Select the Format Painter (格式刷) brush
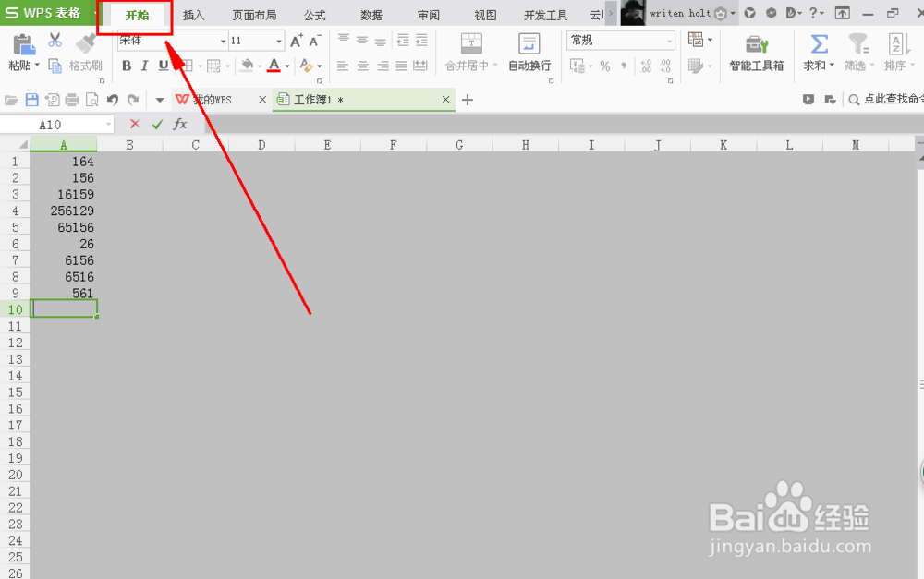 click(87, 43)
